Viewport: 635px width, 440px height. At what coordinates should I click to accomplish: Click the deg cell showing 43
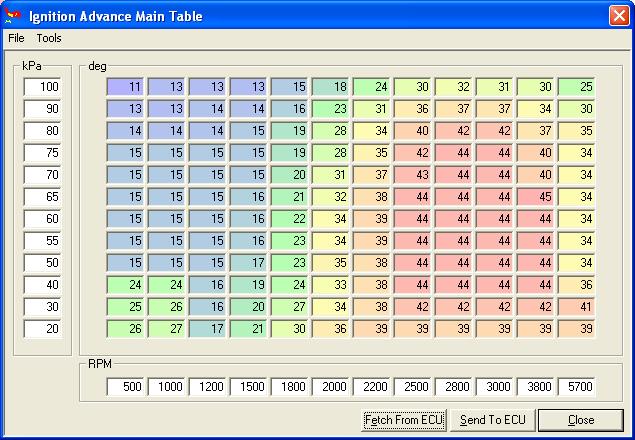coord(412,175)
